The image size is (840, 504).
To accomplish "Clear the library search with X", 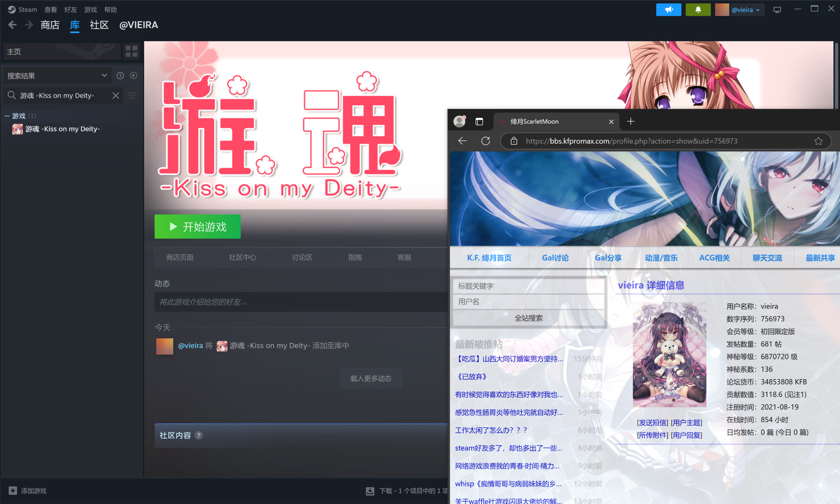I will [x=116, y=95].
